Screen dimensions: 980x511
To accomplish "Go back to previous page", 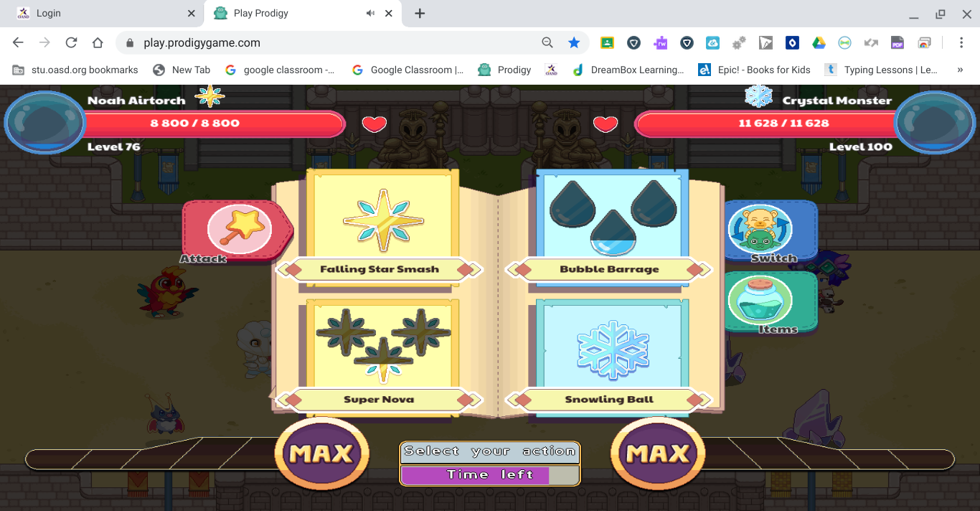I will tap(19, 42).
